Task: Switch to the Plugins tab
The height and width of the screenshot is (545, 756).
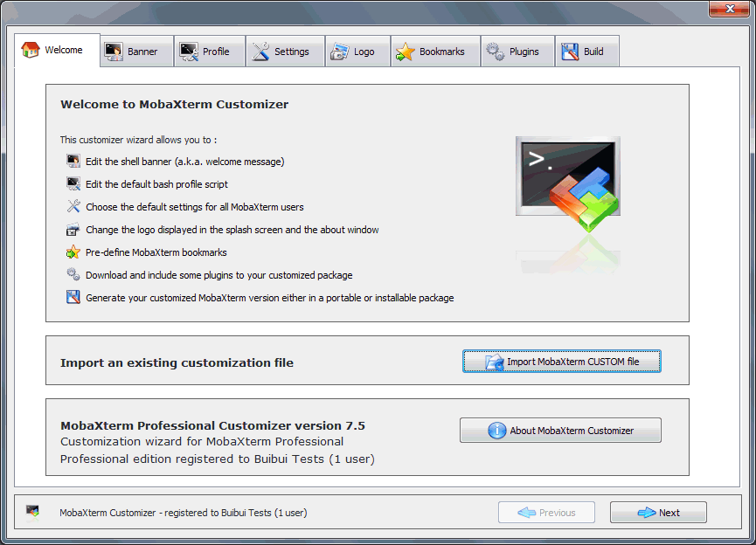Action: (517, 51)
